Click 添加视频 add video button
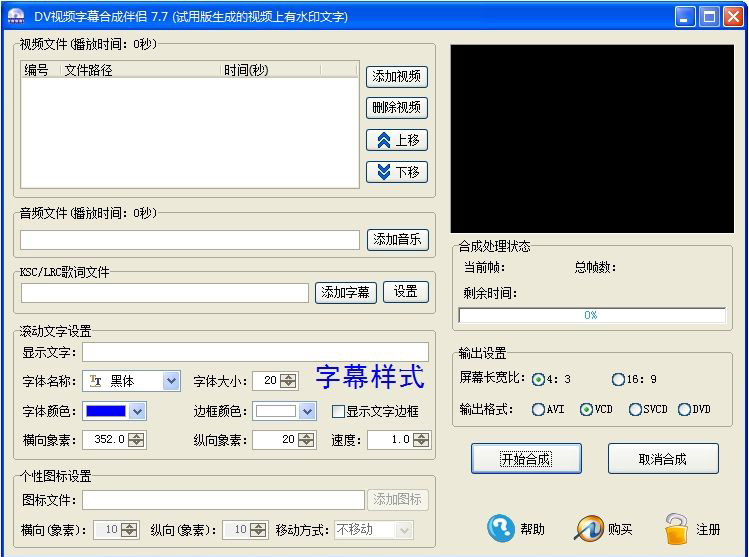 coord(396,76)
